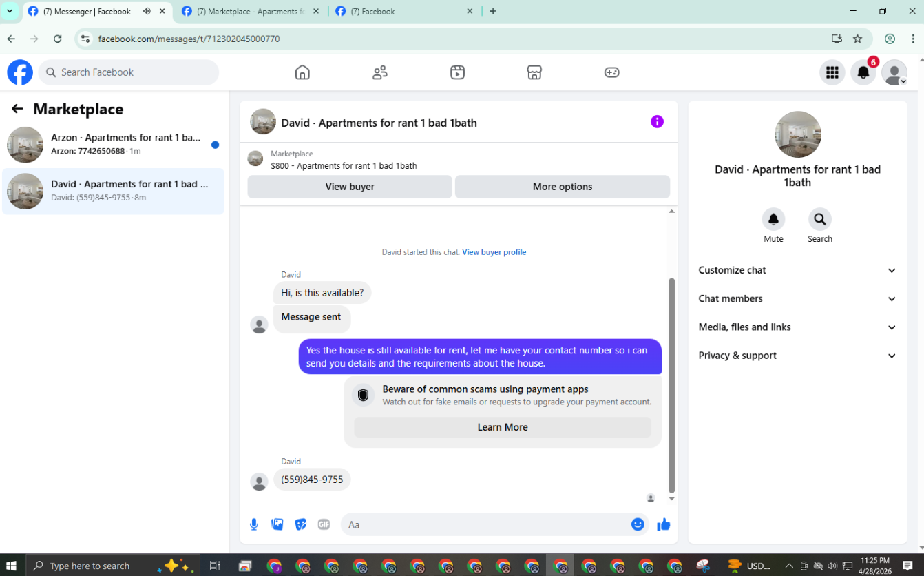Click the large listing photo in right panel

[x=797, y=134]
